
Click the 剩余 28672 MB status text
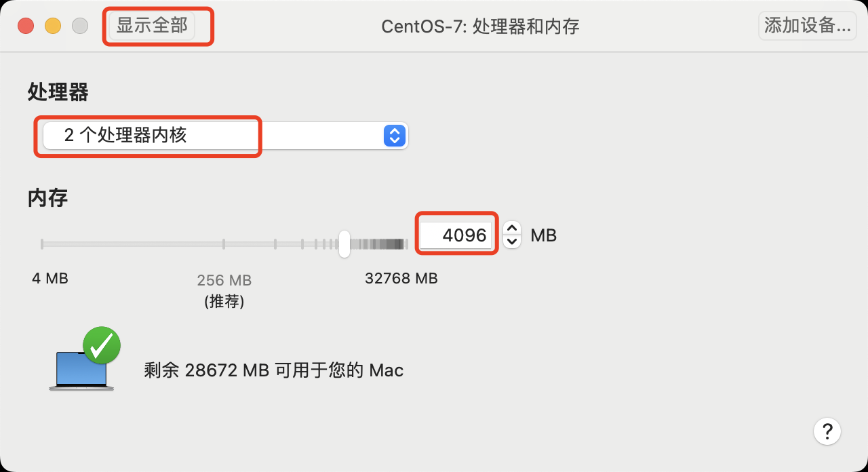(x=274, y=370)
